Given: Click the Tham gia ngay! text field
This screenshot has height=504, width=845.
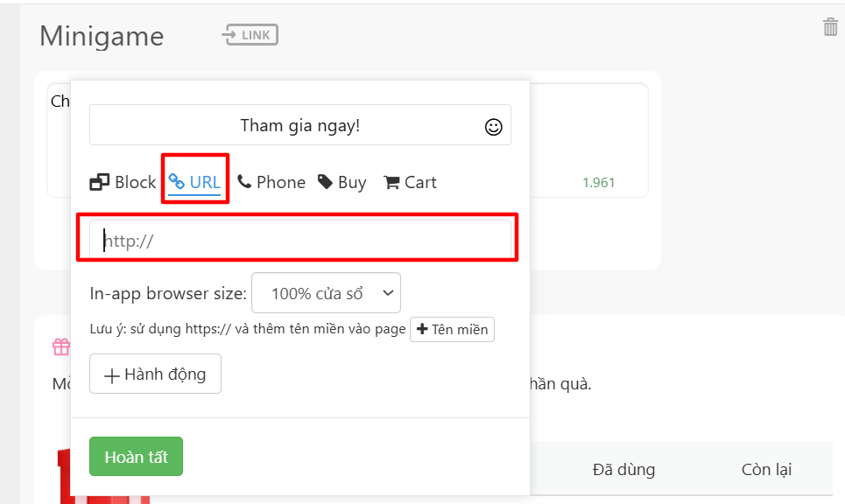Looking at the screenshot, I should pos(299,125).
